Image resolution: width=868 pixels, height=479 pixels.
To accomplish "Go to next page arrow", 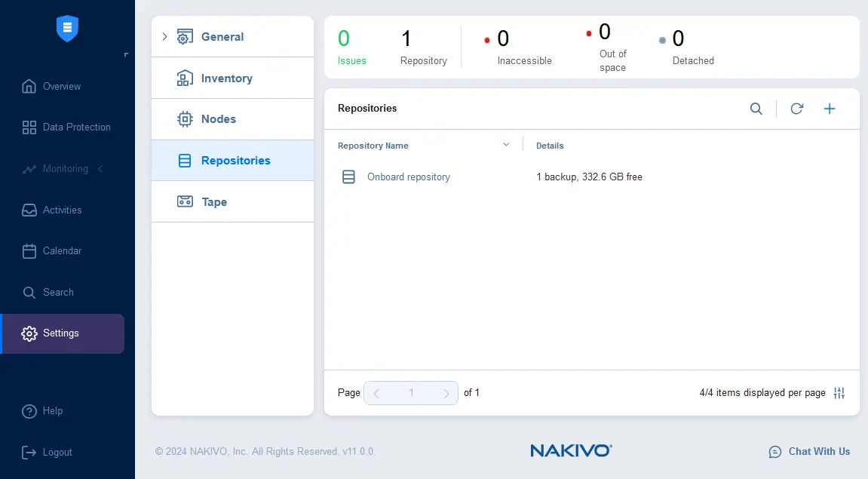I will pyautogui.click(x=446, y=393).
